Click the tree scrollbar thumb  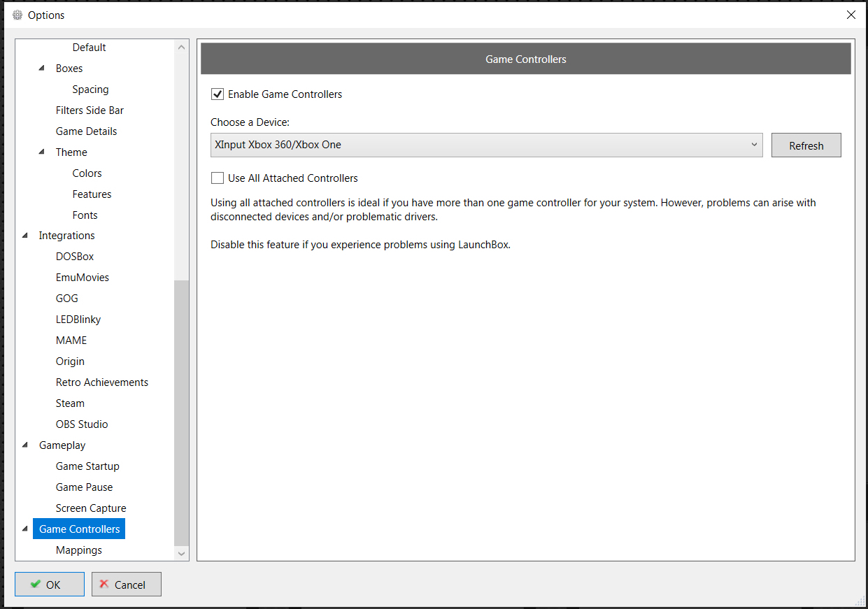[x=182, y=413]
